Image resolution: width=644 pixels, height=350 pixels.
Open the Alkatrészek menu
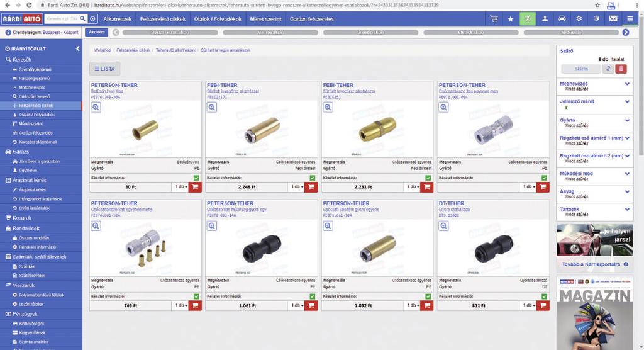coord(117,19)
